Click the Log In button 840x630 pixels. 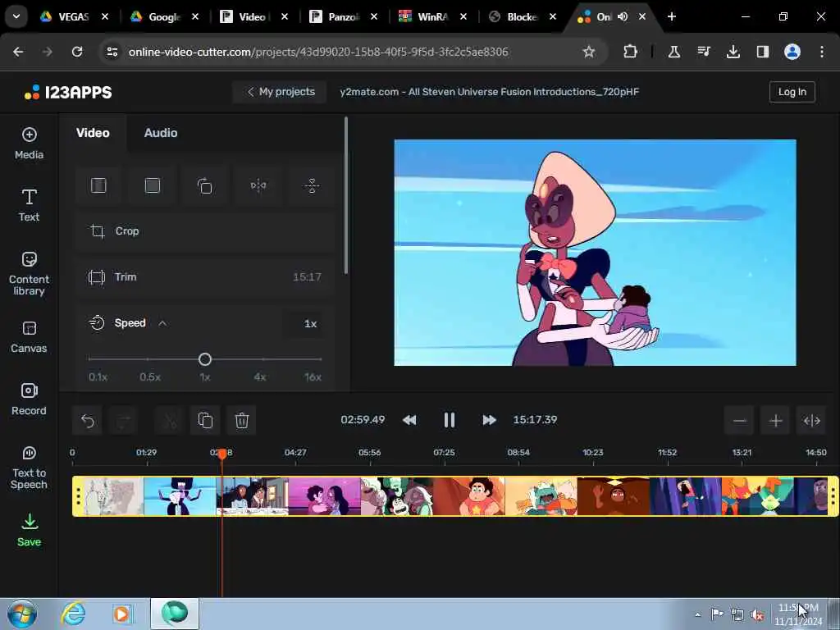792,92
